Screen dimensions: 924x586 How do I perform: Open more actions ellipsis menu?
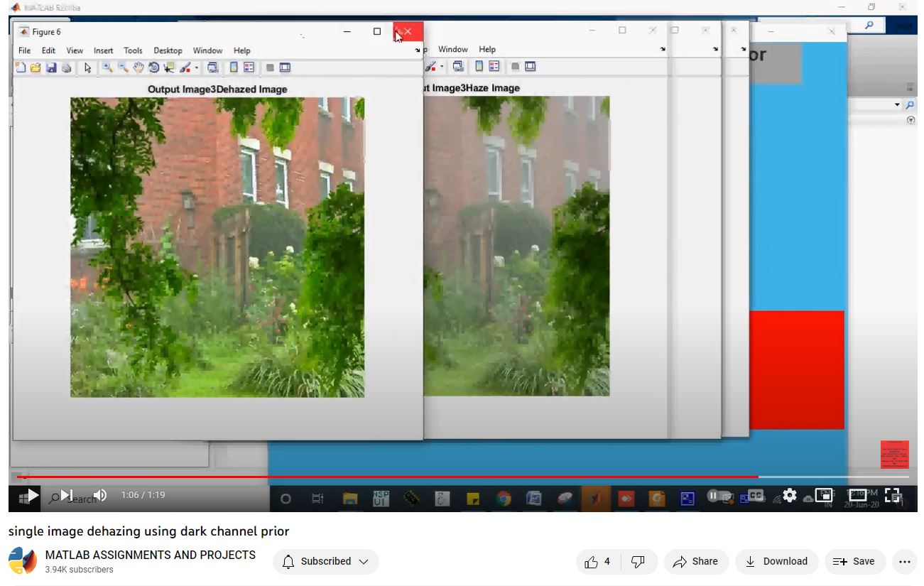click(904, 561)
